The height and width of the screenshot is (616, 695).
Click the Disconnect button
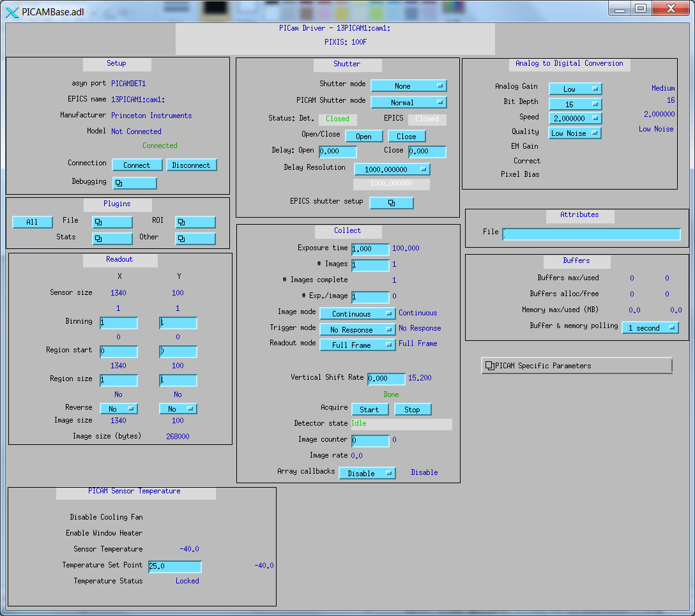click(192, 165)
